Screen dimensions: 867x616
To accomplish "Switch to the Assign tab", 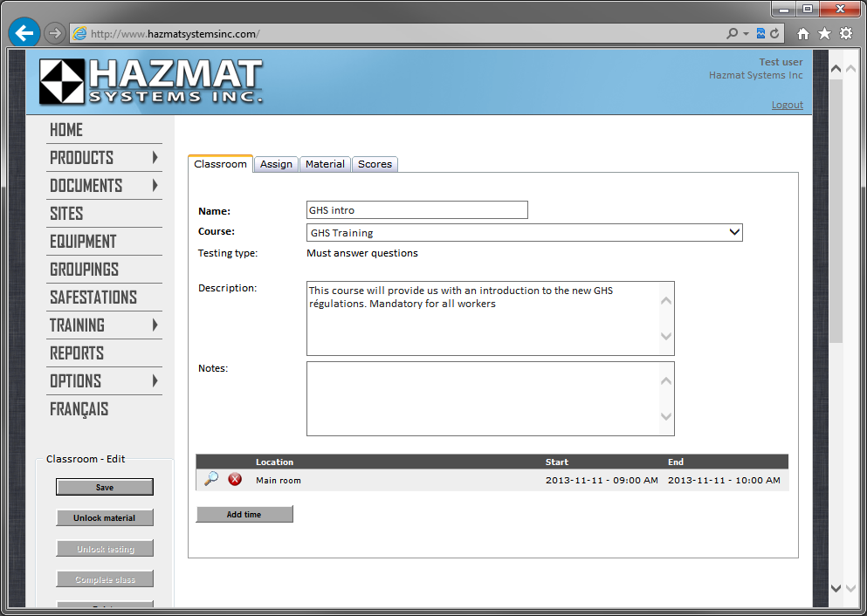I will (276, 164).
